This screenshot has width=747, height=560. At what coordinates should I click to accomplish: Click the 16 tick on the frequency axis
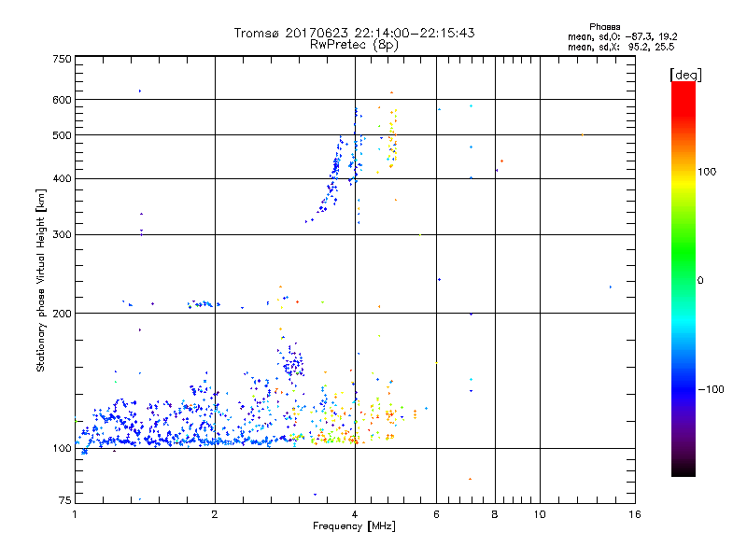[x=634, y=514]
